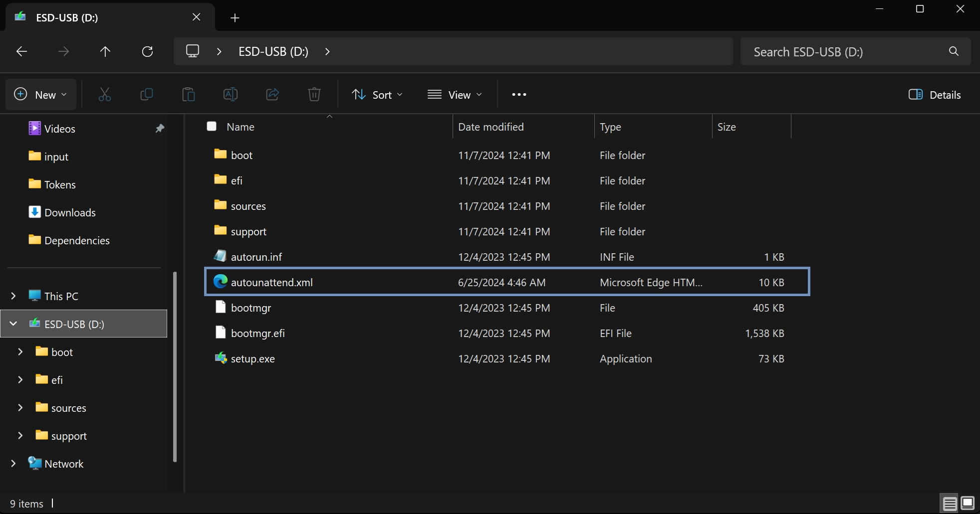Open the View dropdown menu

tap(455, 95)
